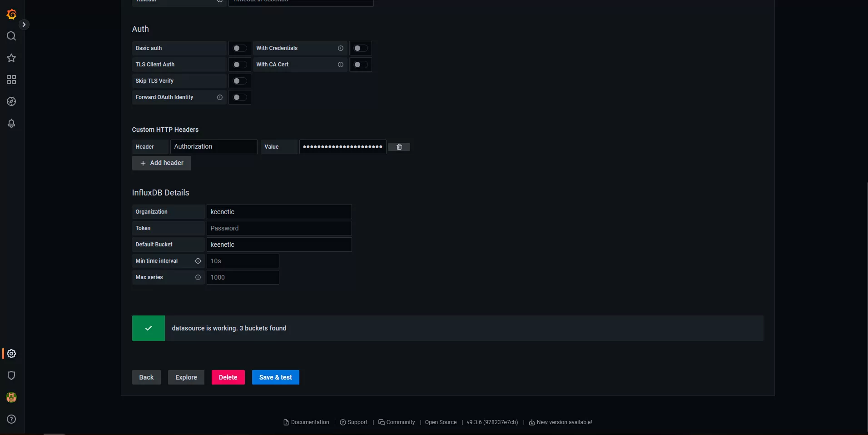This screenshot has height=435, width=868.
Task: Open the Help question mark icon
Action: (11, 419)
